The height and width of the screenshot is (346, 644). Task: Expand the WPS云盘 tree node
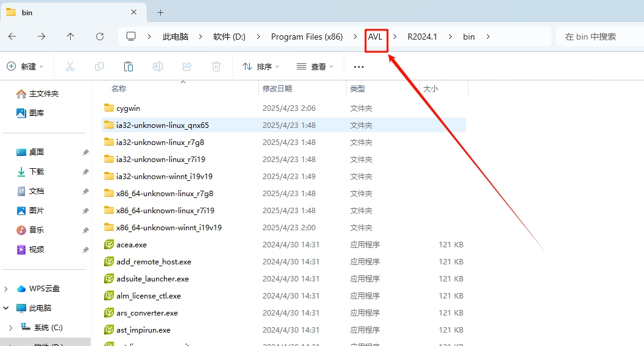click(5, 289)
